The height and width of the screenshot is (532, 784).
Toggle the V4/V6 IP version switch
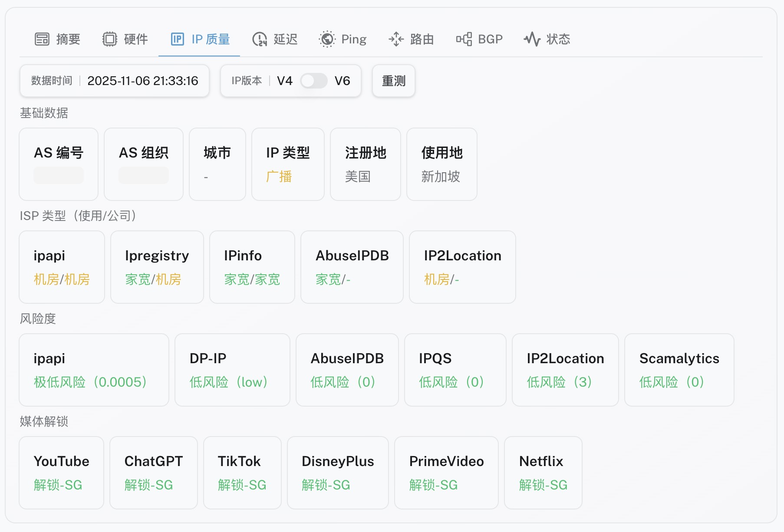[313, 81]
